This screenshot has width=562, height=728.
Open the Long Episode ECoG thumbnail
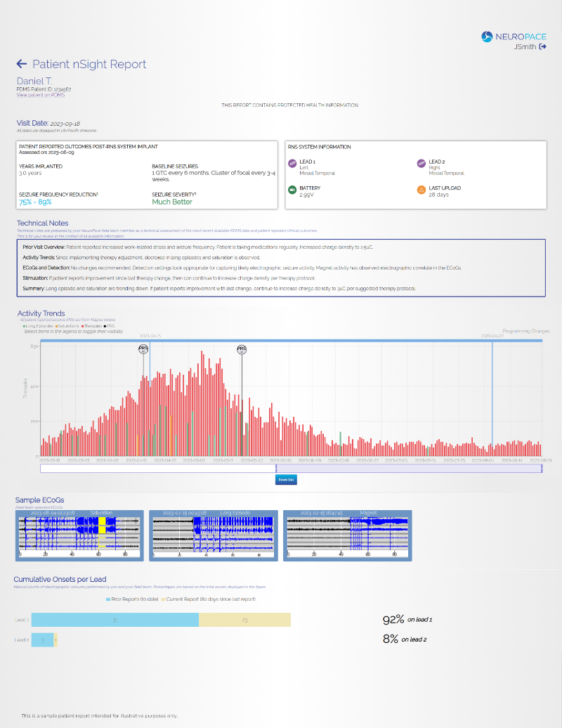[213, 534]
